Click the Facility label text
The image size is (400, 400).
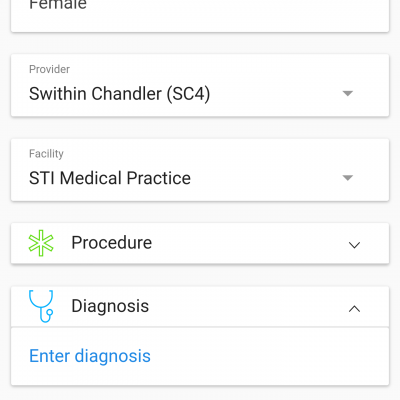46,154
